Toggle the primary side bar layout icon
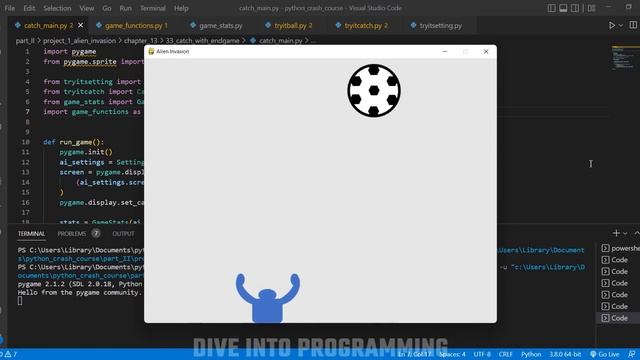Image resolution: width=640 pixels, height=360 pixels. (x=551, y=8)
